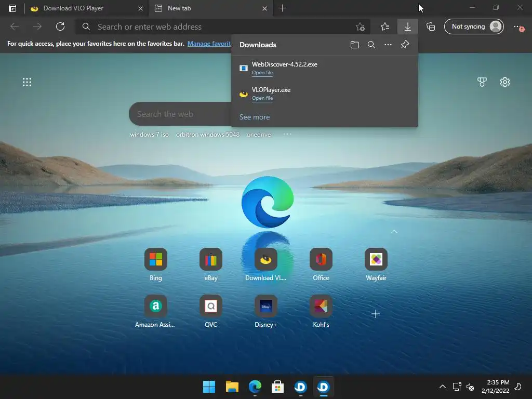Open Settings and more menu
This screenshot has height=399, width=532.
coord(518,26)
